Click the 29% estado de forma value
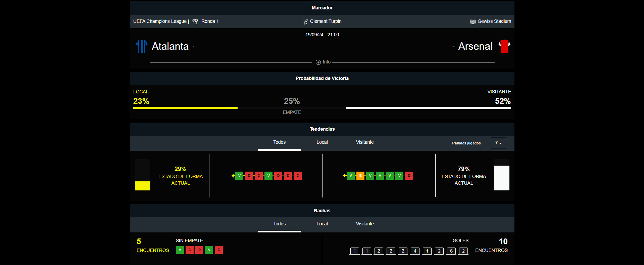Screen dimensions: 644x265 coord(180,169)
